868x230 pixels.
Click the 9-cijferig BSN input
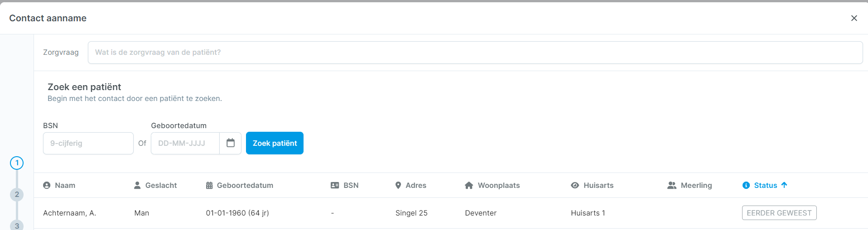tap(88, 143)
